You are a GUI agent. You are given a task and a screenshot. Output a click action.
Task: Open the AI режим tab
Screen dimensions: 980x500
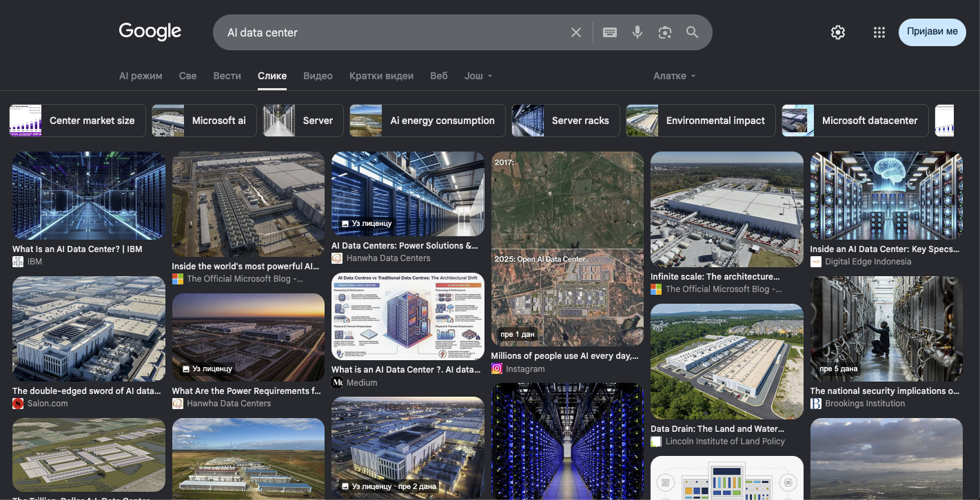(x=141, y=76)
